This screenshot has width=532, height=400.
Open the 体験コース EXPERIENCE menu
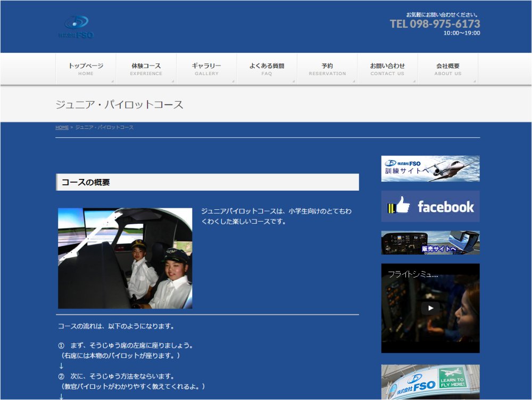[146, 69]
